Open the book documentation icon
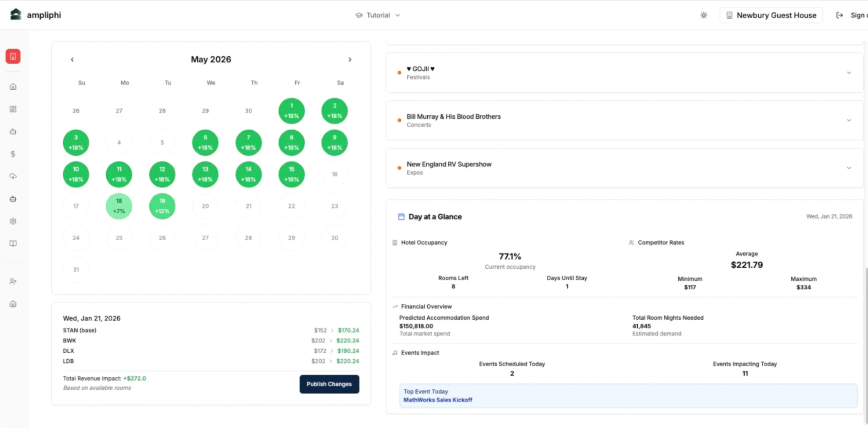The height and width of the screenshot is (428, 868). coord(13,243)
